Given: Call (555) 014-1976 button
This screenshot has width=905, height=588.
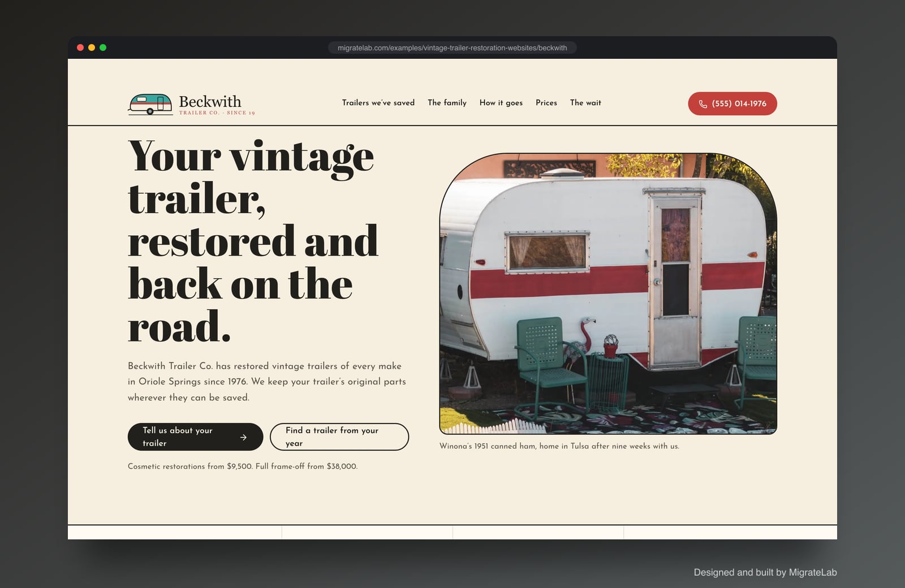Looking at the screenshot, I should pos(732,103).
